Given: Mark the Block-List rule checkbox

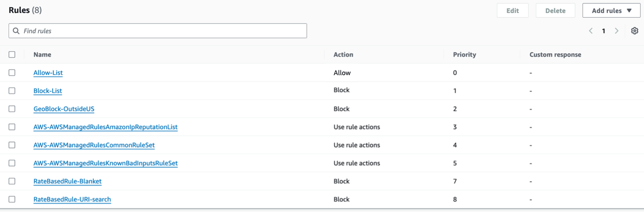Looking at the screenshot, I should click(x=12, y=91).
